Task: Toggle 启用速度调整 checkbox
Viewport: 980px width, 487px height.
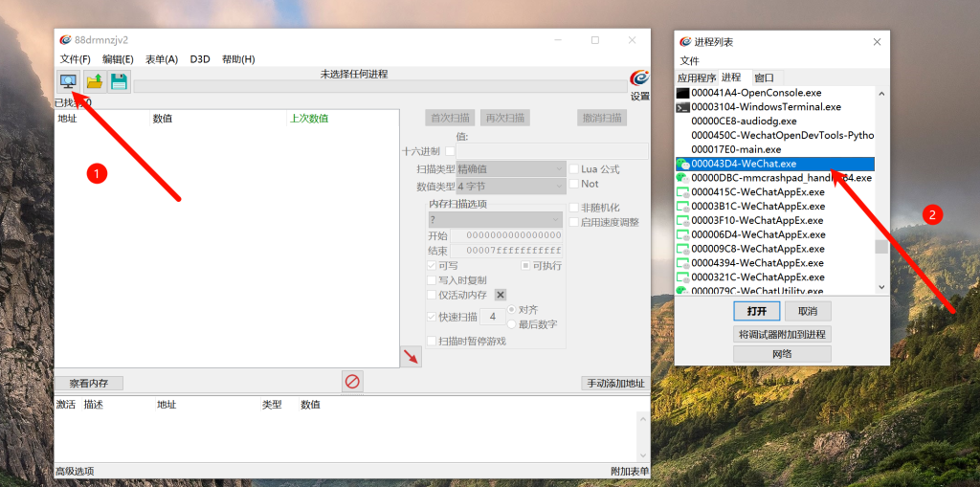Action: click(x=574, y=223)
